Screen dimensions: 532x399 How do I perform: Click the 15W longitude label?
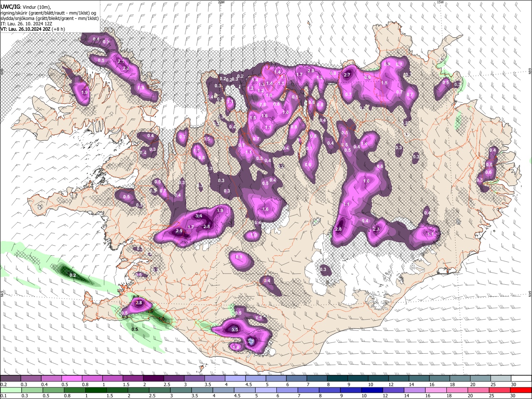[x=440, y=2]
